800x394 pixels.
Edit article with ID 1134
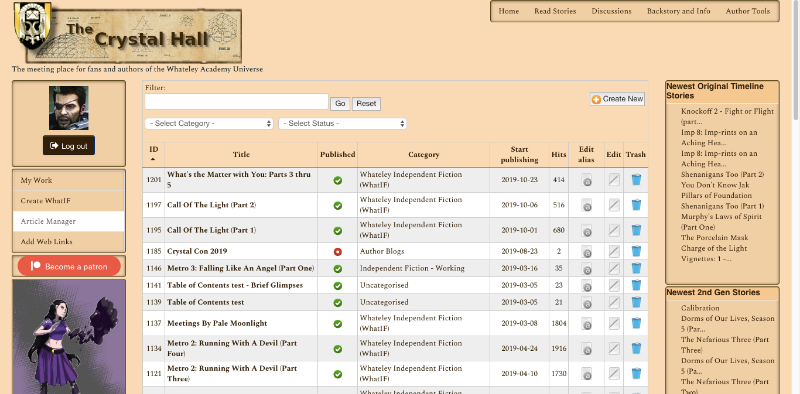click(614, 349)
